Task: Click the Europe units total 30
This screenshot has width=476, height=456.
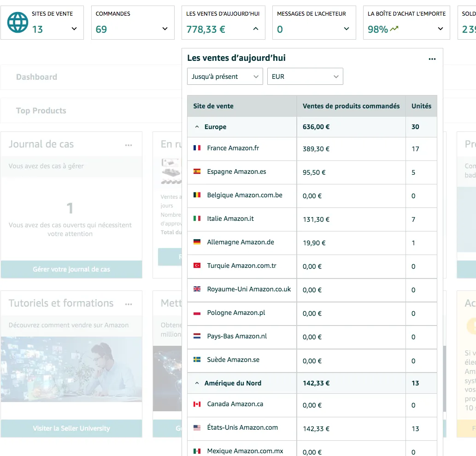Action: (x=415, y=127)
